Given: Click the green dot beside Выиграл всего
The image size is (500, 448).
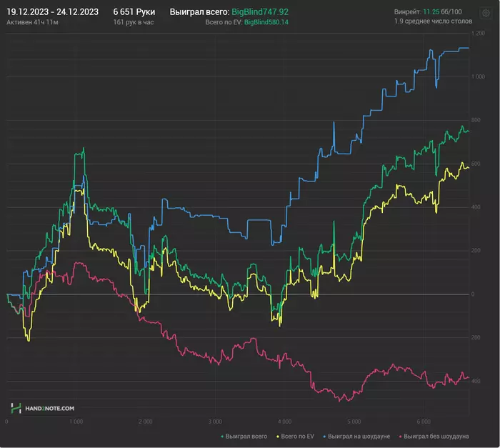Looking at the screenshot, I should tap(223, 435).
